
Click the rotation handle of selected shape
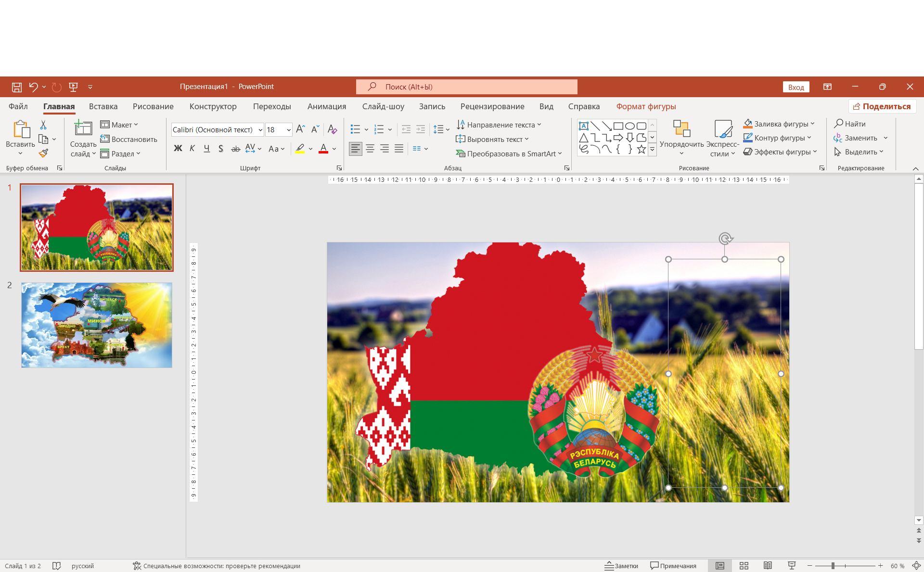(x=725, y=238)
